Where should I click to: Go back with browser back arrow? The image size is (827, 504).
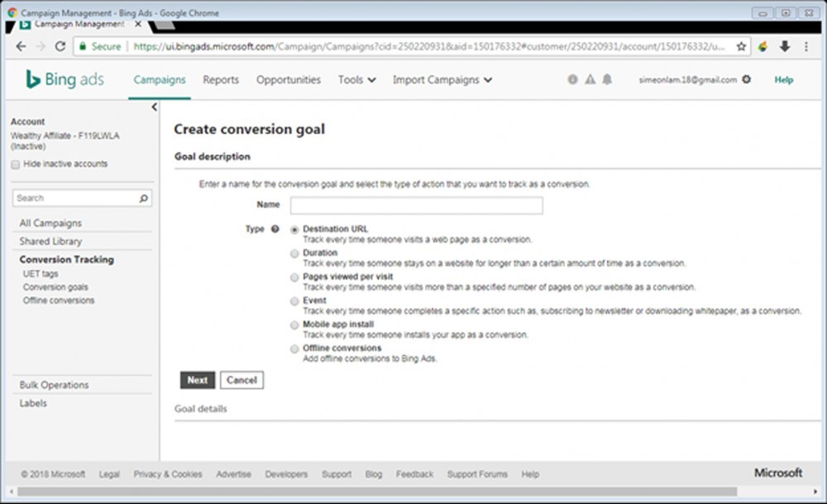21,46
